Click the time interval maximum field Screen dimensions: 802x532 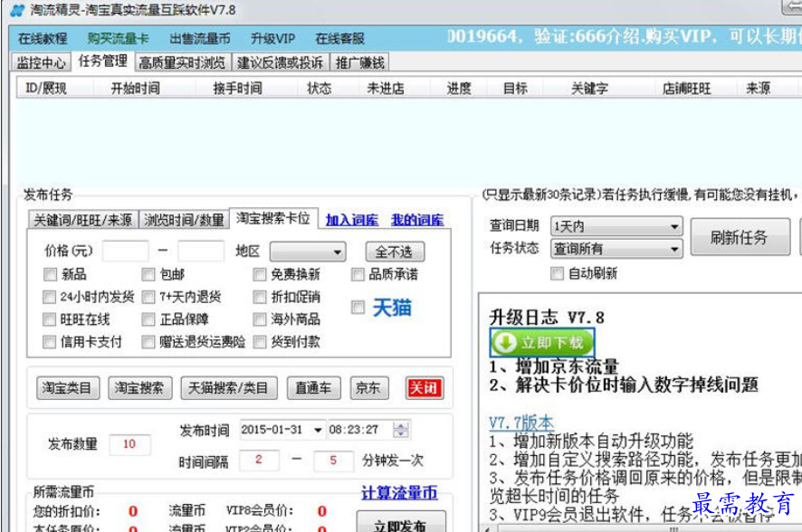click(x=333, y=461)
